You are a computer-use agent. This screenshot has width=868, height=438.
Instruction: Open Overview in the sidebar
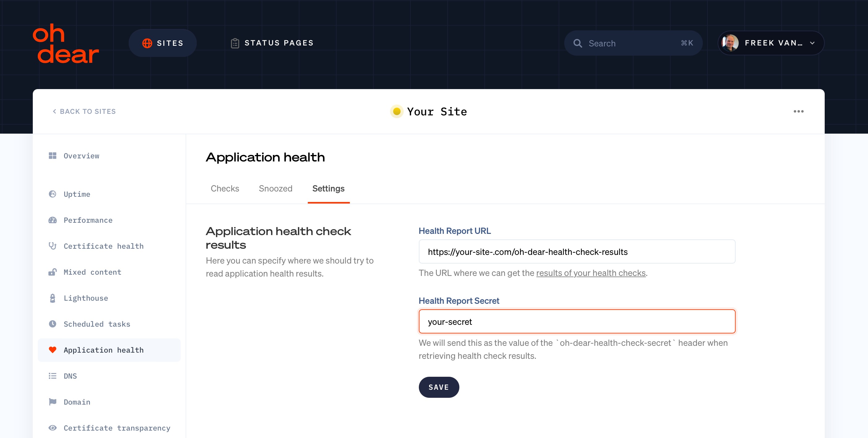click(x=109, y=156)
